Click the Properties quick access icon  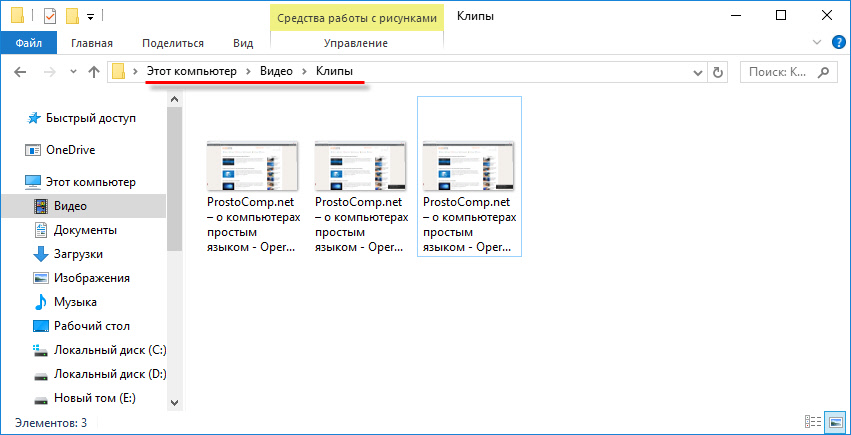point(50,16)
